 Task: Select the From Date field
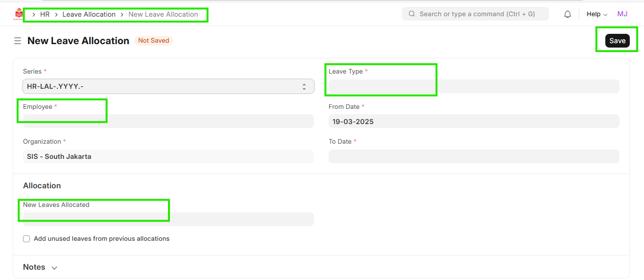pos(474,121)
